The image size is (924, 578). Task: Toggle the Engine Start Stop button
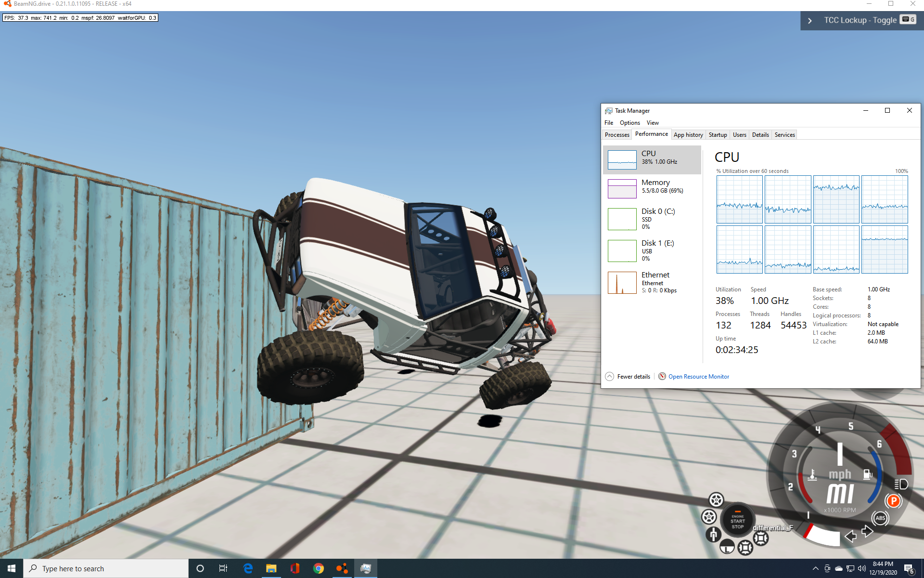(737, 521)
